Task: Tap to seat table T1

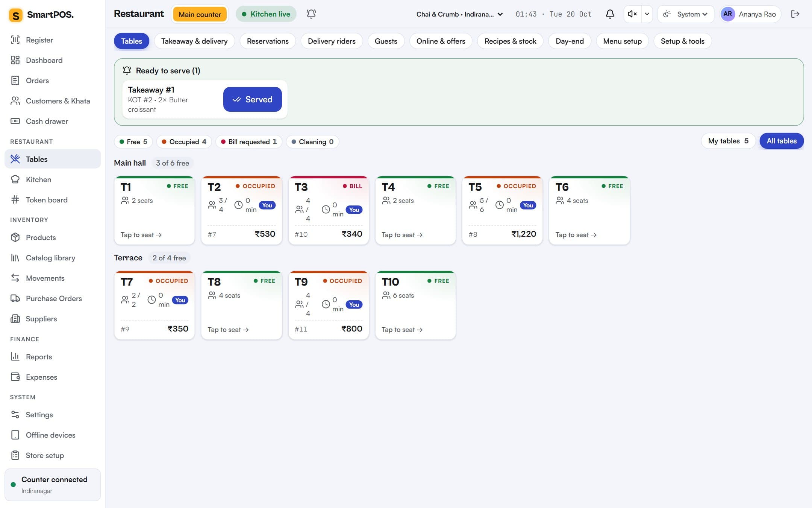Action: click(155, 211)
